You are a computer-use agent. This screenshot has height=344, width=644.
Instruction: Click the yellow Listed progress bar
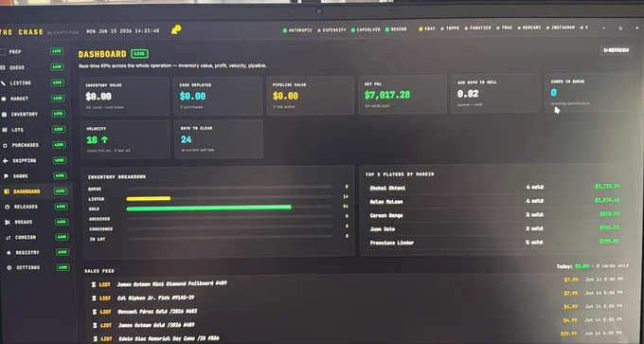[149, 199]
